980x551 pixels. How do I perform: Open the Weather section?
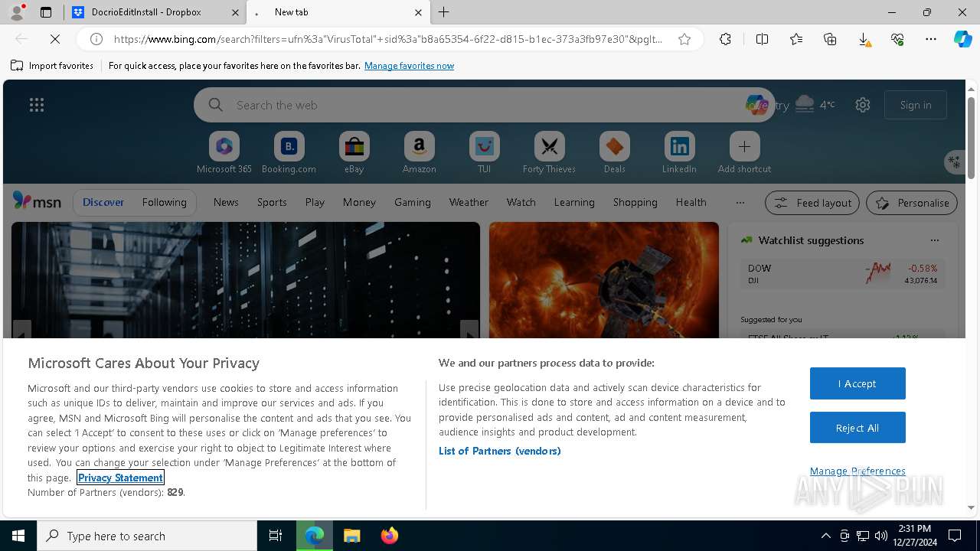[x=469, y=202]
